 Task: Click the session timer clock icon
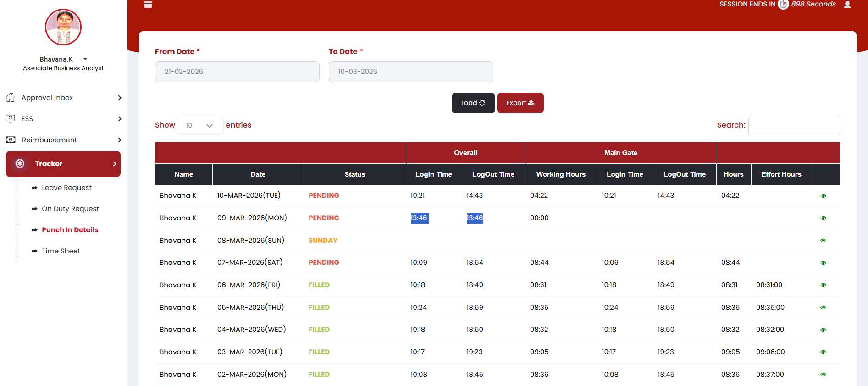783,5
